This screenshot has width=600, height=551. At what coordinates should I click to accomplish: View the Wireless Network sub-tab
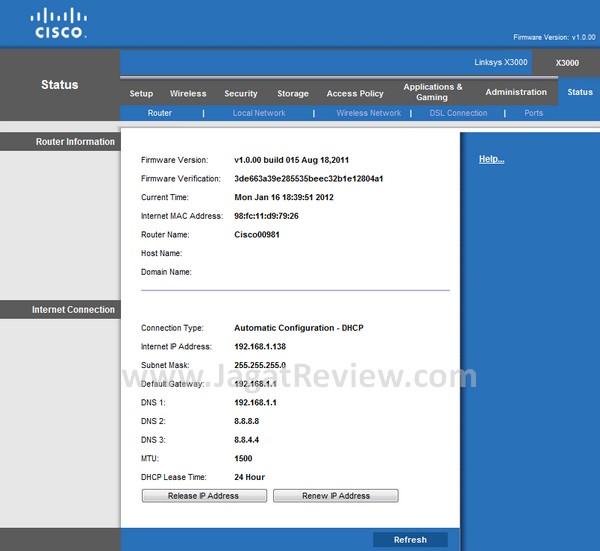(368, 113)
